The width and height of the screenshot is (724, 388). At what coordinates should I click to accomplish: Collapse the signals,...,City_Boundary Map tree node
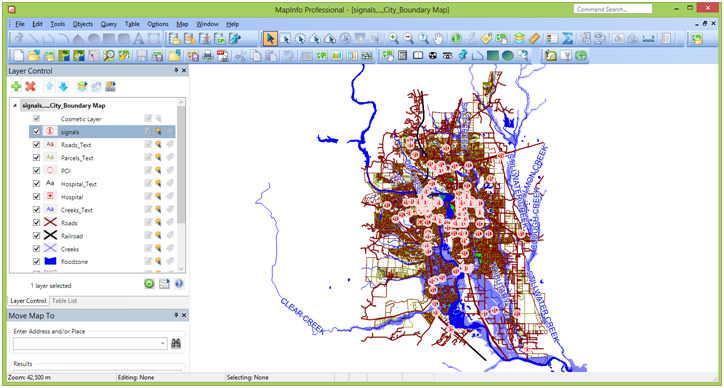pyautogui.click(x=15, y=106)
